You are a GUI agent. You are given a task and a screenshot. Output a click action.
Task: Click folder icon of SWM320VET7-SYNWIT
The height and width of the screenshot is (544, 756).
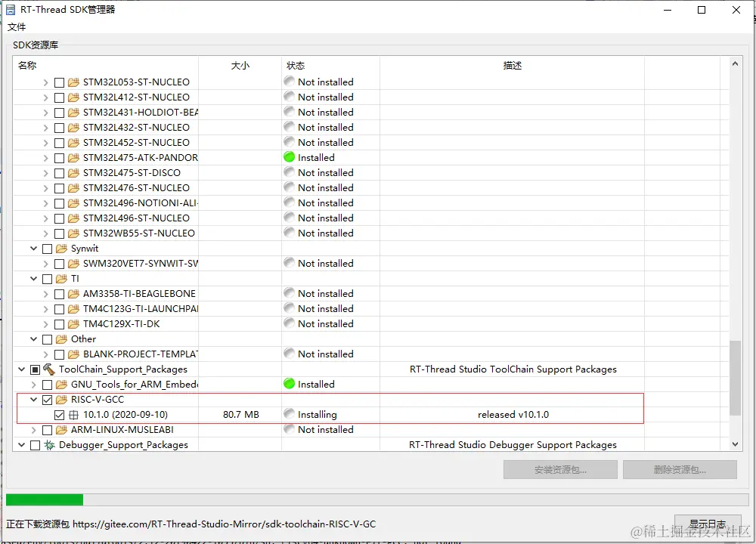73,264
